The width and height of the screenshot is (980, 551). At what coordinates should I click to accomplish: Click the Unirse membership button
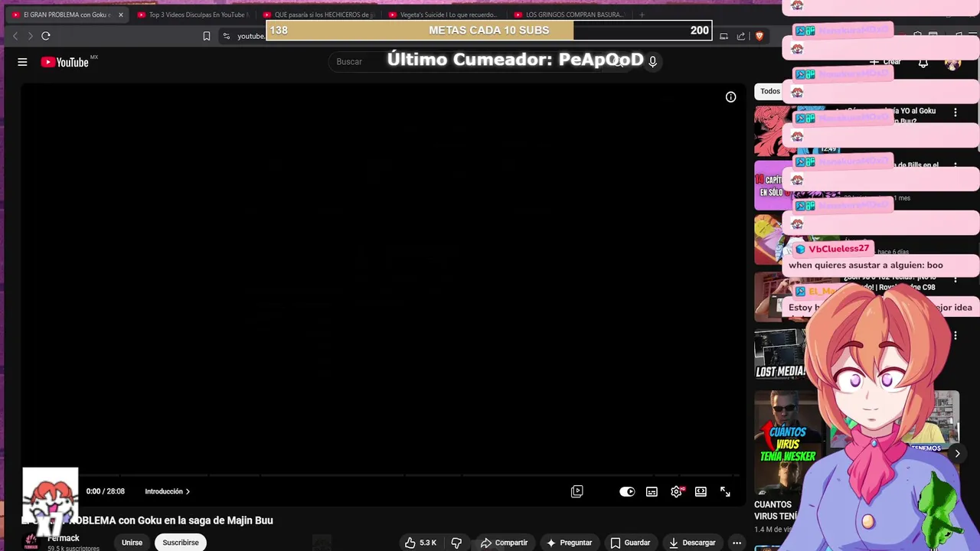(132, 543)
